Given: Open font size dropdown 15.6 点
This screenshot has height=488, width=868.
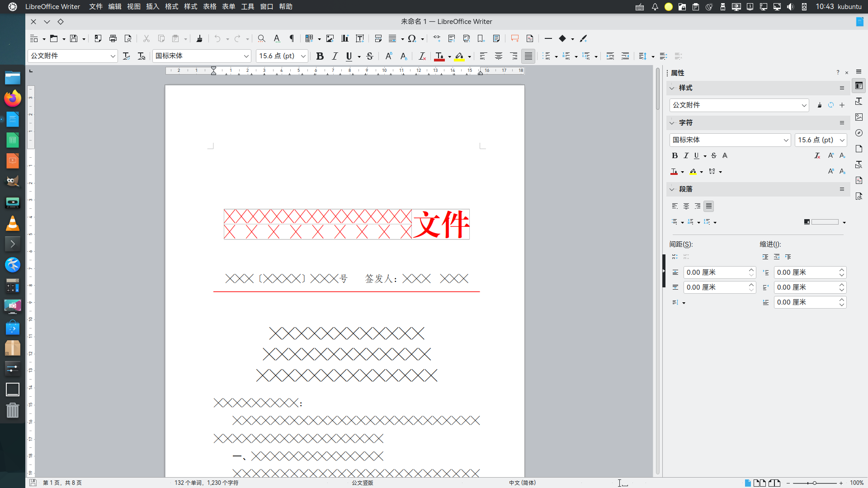Looking at the screenshot, I should tap(303, 56).
